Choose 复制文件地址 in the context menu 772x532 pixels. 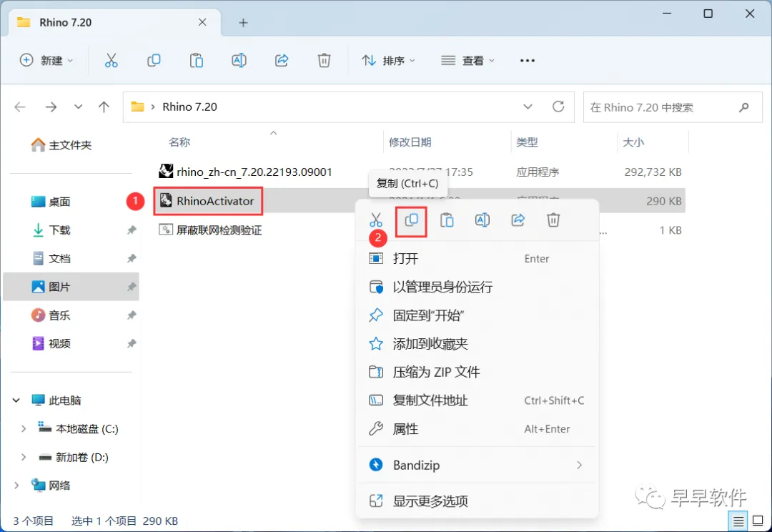(477, 400)
